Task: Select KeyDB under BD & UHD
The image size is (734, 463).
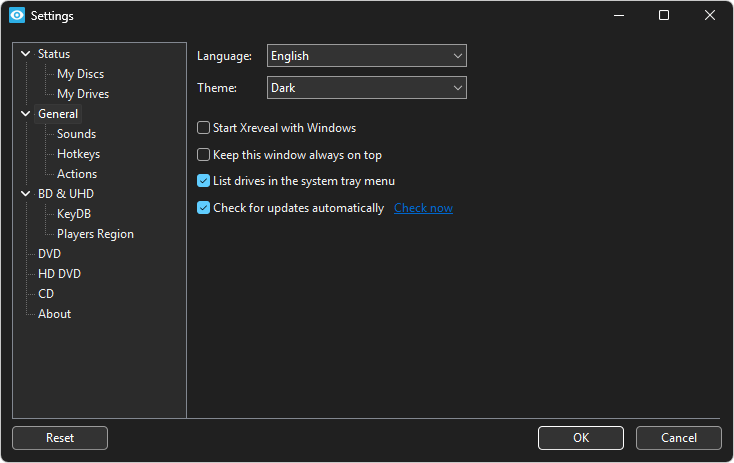Action: coord(74,214)
